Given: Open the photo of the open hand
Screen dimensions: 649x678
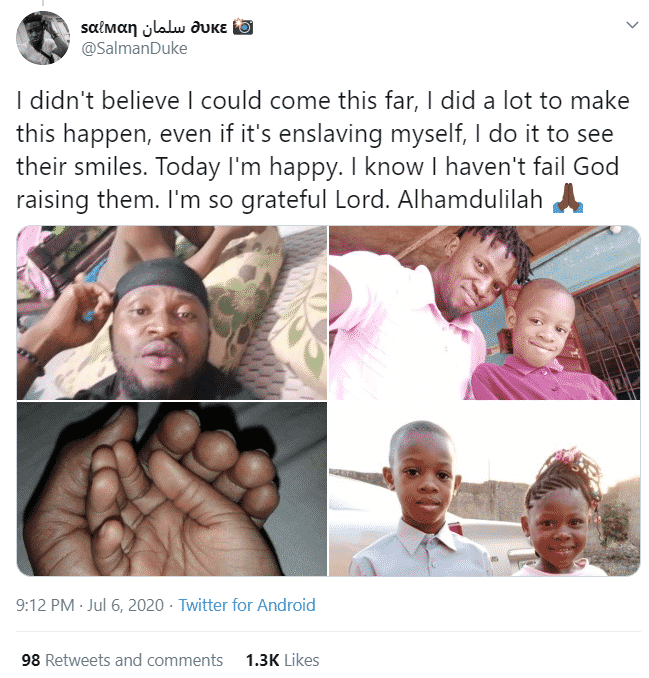Looking at the screenshot, I should tap(171, 489).
